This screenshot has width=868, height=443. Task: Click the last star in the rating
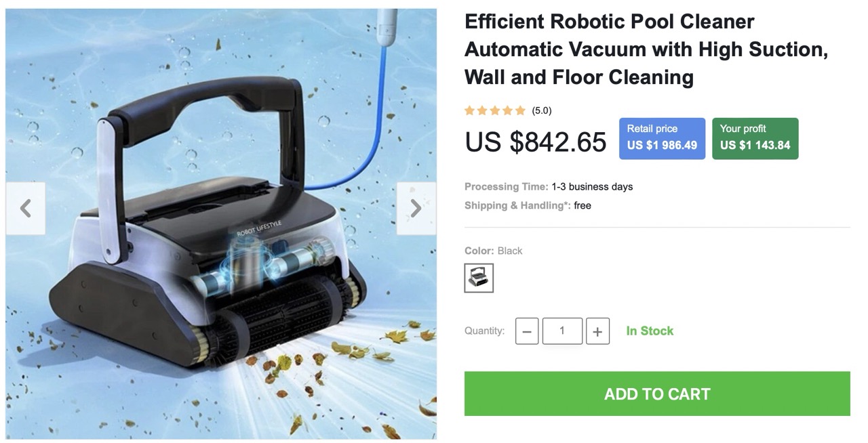[x=520, y=110]
